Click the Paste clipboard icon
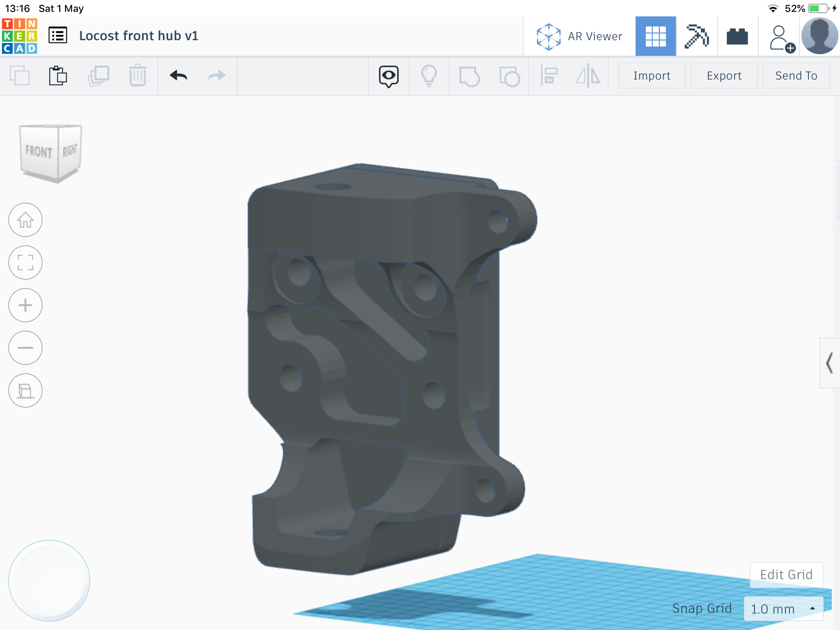This screenshot has height=630, width=840. pyautogui.click(x=58, y=75)
